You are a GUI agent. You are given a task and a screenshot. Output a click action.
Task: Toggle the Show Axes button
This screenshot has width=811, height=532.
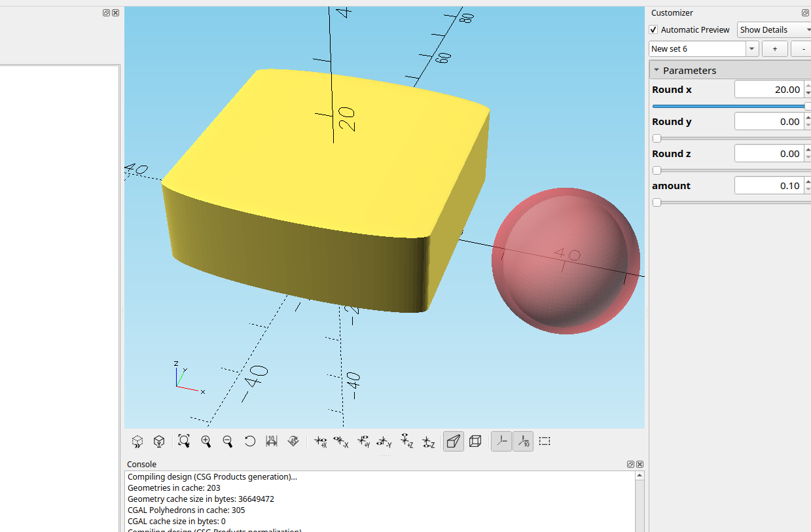point(501,442)
